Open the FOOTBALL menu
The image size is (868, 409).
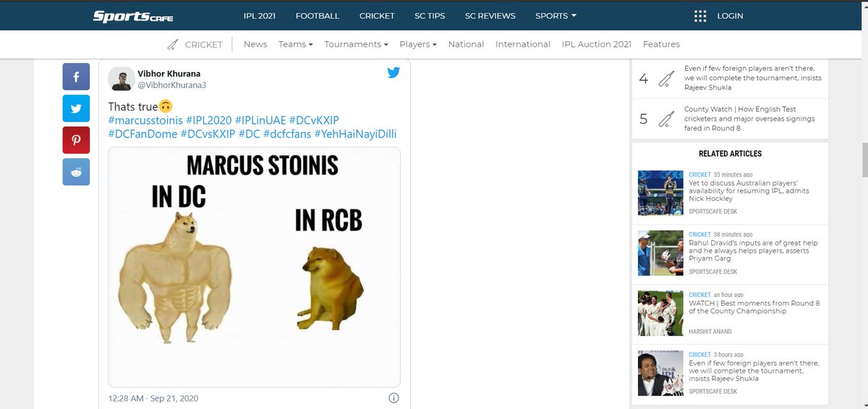(318, 16)
